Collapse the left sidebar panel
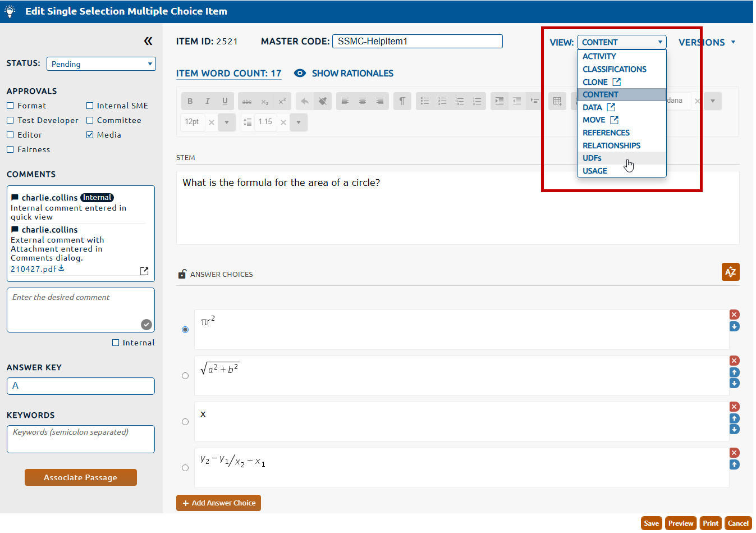Screen dimensions: 756x533 pyautogui.click(x=148, y=41)
